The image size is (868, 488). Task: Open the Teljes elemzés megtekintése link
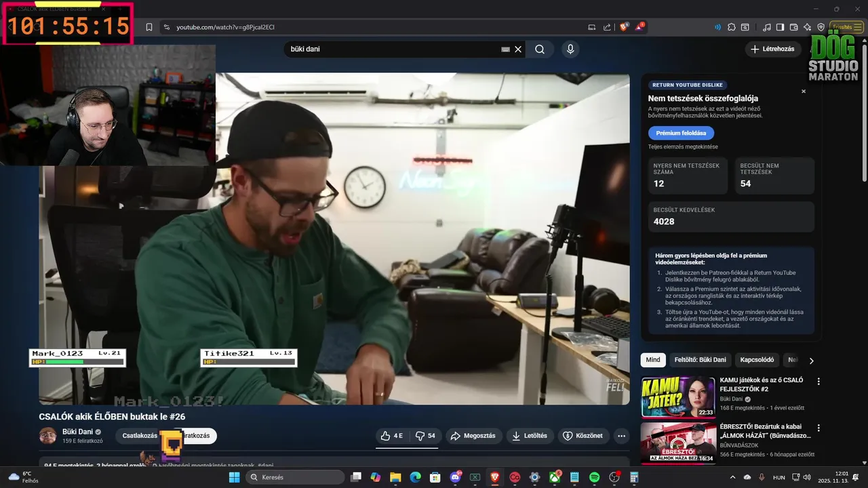pyautogui.click(x=682, y=146)
